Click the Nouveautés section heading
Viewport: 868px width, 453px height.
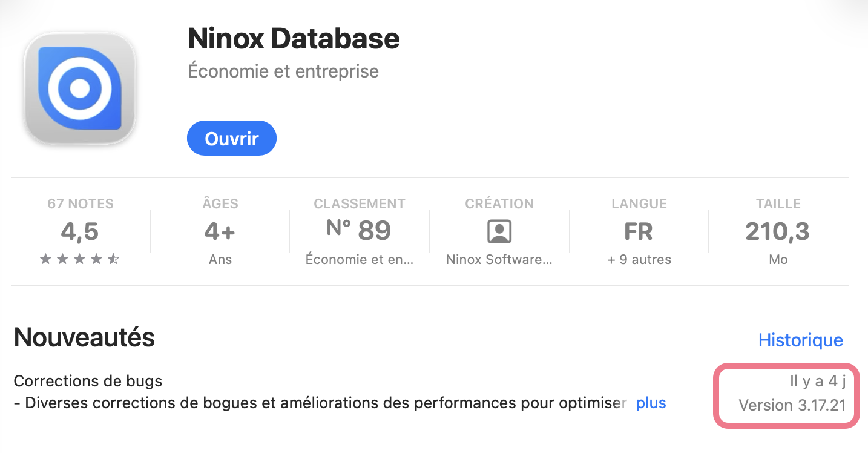84,337
